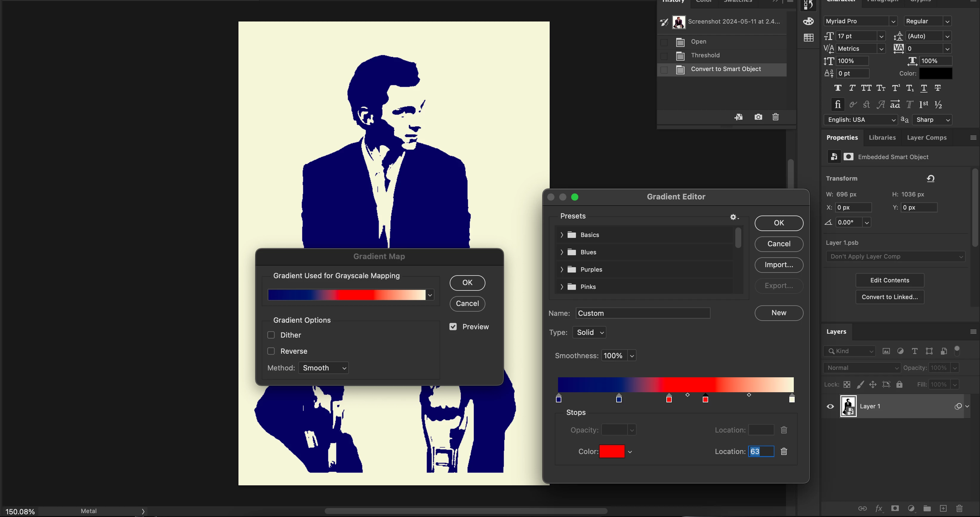
Task: Hide Layer 1 with the eye icon
Action: tap(830, 406)
